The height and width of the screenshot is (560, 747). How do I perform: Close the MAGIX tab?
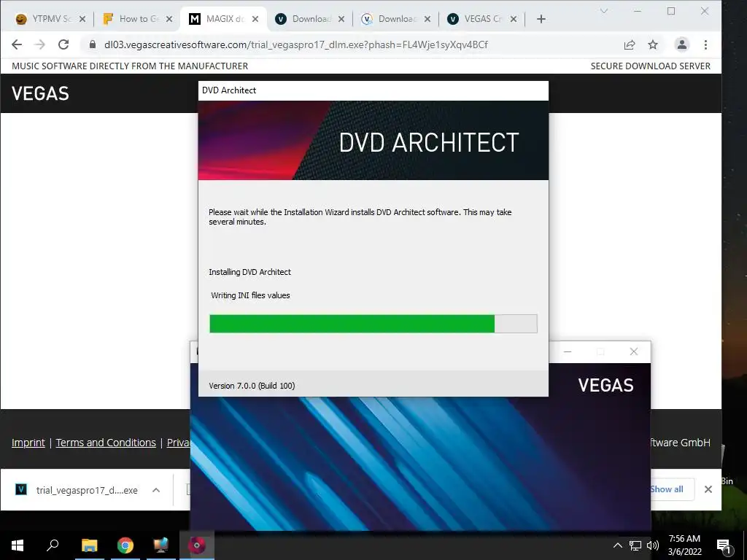(255, 19)
